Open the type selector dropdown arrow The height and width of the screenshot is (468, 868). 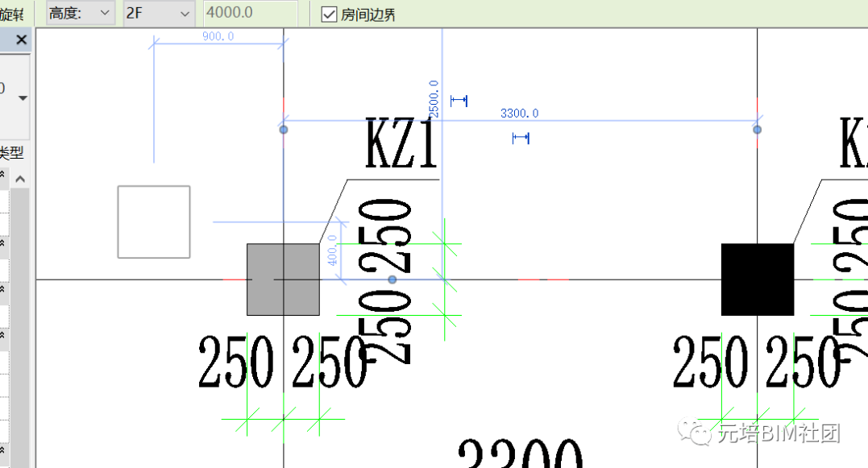point(23,98)
